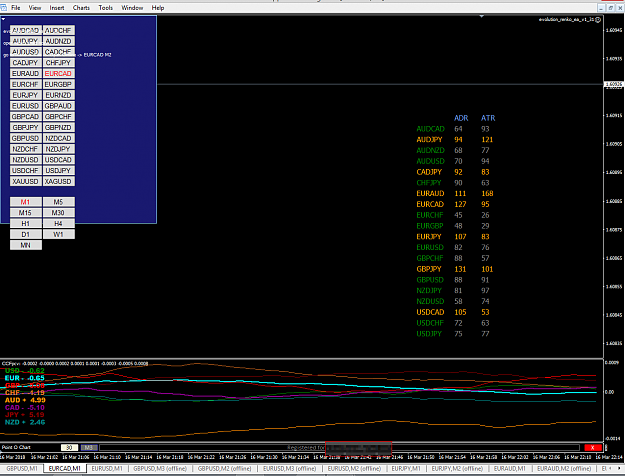Switch to the H1 timeframe
The width and height of the screenshot is (625, 476).
pos(26,224)
